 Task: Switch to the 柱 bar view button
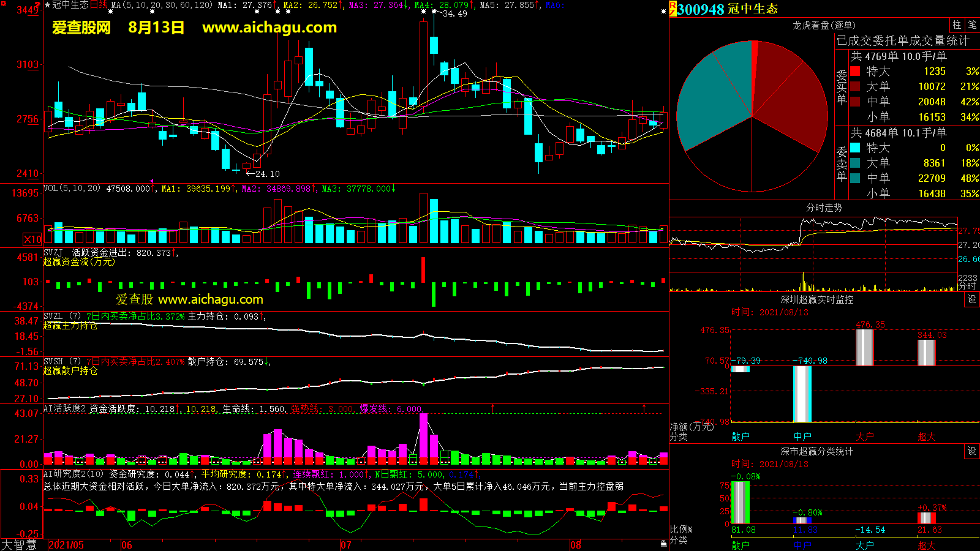957,25
